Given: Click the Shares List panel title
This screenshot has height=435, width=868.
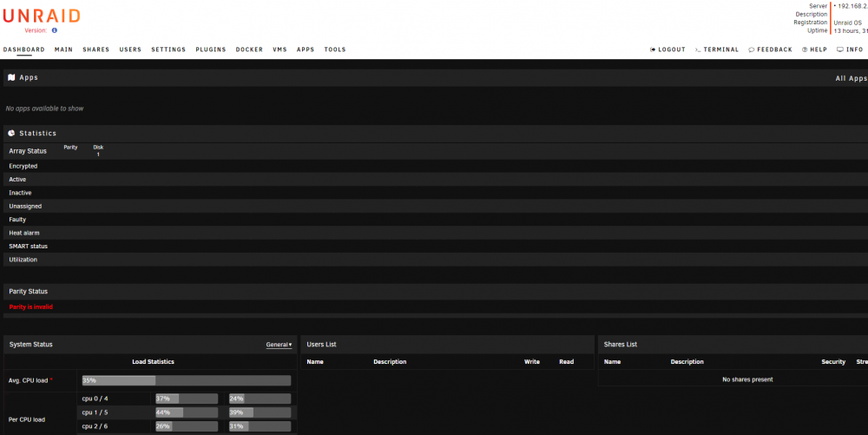Looking at the screenshot, I should point(621,344).
